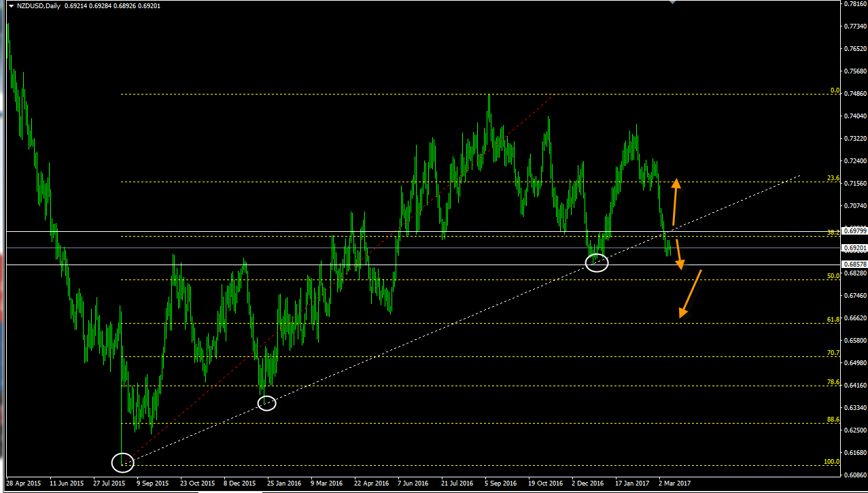Click the 0.69799 horizontal line price tag
868x493 pixels.
pyautogui.click(x=854, y=231)
